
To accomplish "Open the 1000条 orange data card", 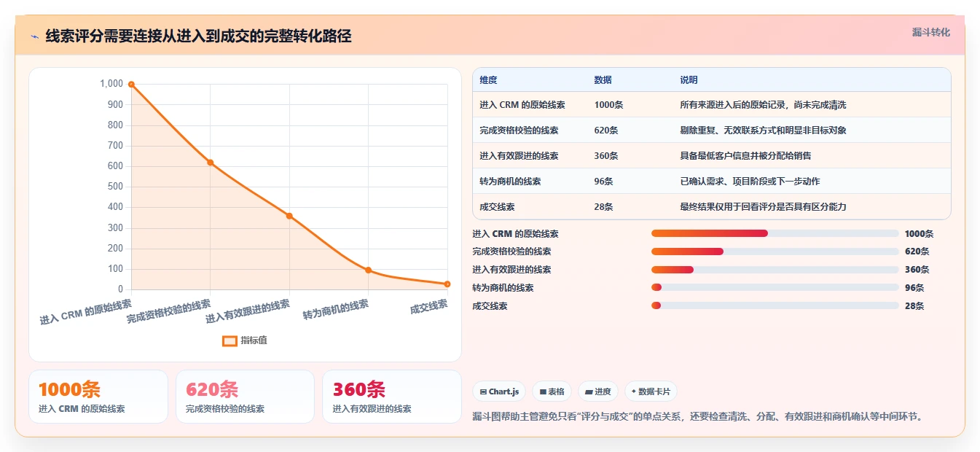I will [x=98, y=397].
